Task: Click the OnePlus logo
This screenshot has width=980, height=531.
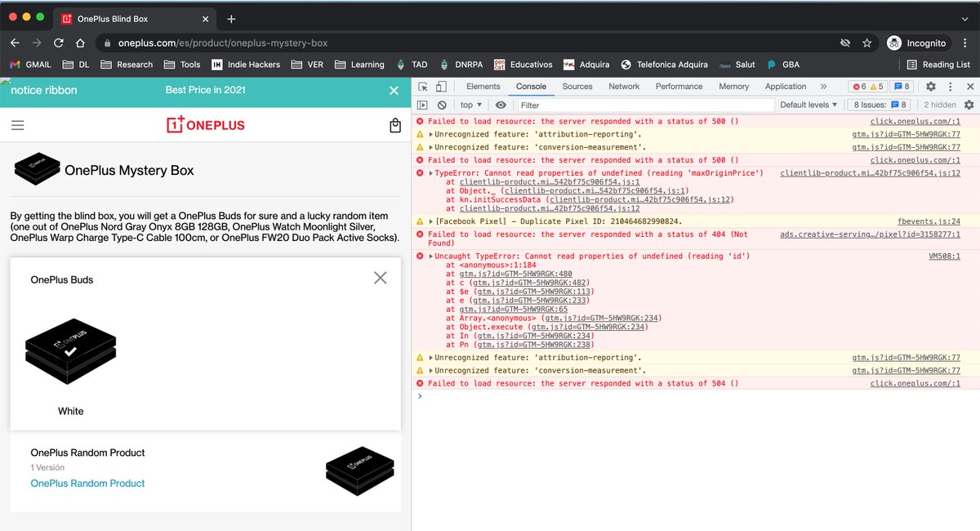Action: click(206, 124)
